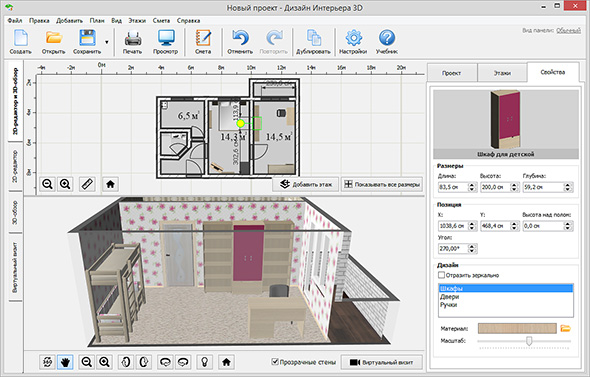Zoom in on the 2D plan
The width and height of the screenshot is (590, 377).
pos(65,184)
